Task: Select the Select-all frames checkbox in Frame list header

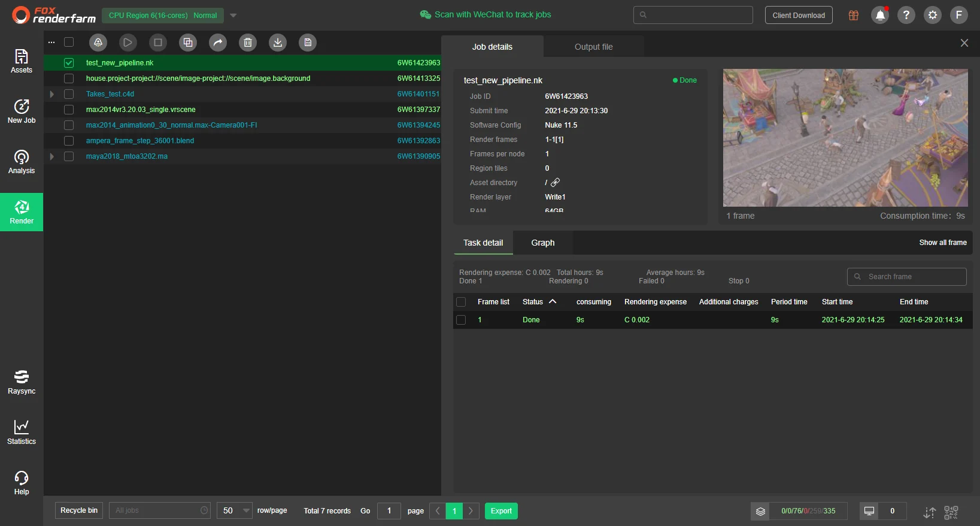Action: click(461, 302)
